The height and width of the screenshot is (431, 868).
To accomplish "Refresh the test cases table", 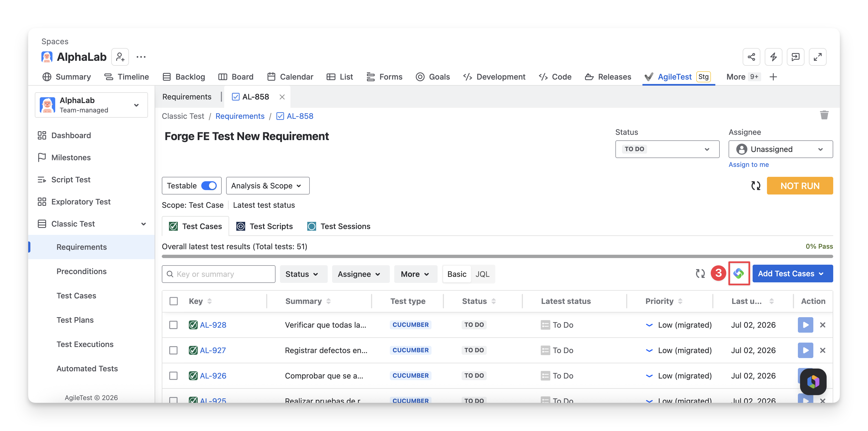I will click(700, 274).
